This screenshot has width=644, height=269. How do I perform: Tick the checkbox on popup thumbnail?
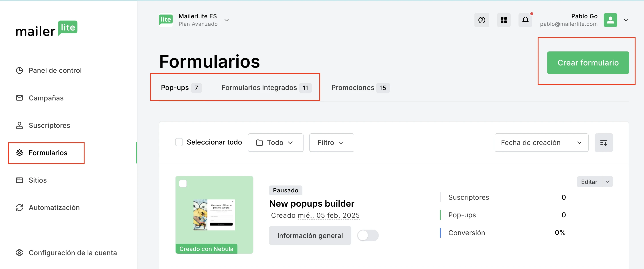point(183,184)
